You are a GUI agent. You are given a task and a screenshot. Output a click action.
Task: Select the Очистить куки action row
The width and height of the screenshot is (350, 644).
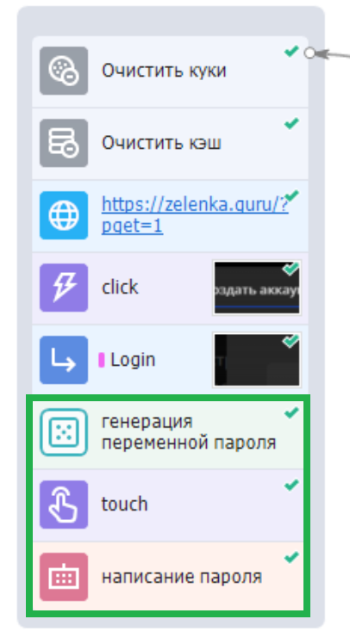170,71
